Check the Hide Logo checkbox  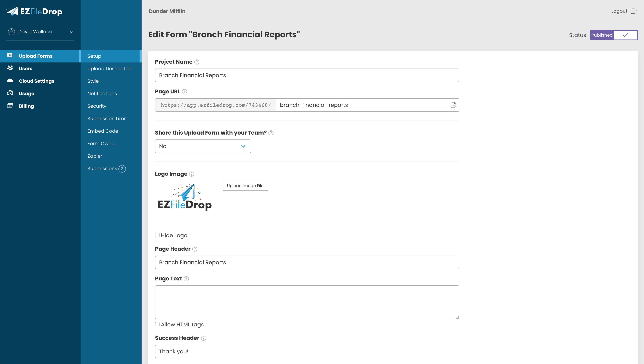(157, 235)
